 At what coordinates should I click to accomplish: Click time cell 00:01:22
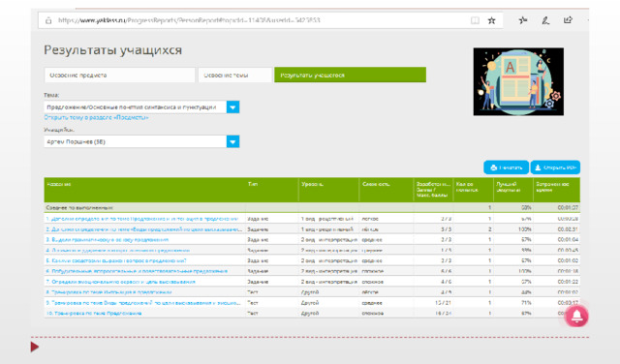coord(568,282)
